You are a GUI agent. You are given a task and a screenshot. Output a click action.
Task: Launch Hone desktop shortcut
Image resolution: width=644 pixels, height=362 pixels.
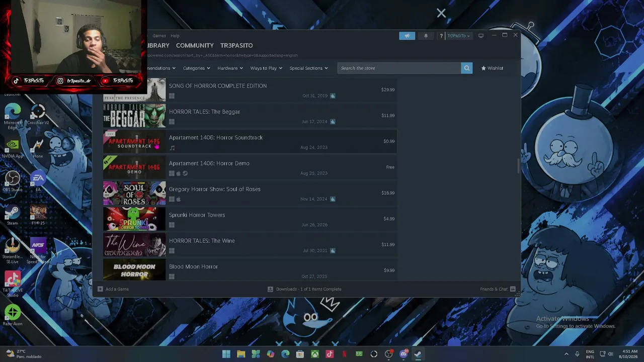[38, 148]
